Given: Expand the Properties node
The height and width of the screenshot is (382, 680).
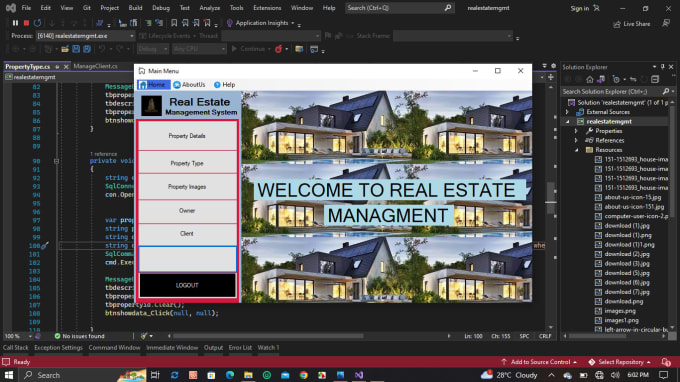Looking at the screenshot, I should 576,131.
